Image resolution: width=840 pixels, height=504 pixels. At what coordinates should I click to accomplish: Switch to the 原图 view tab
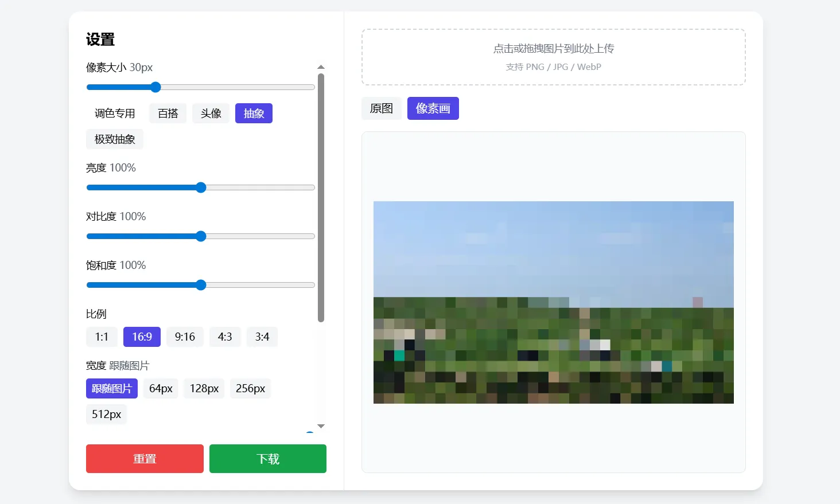[x=381, y=108]
